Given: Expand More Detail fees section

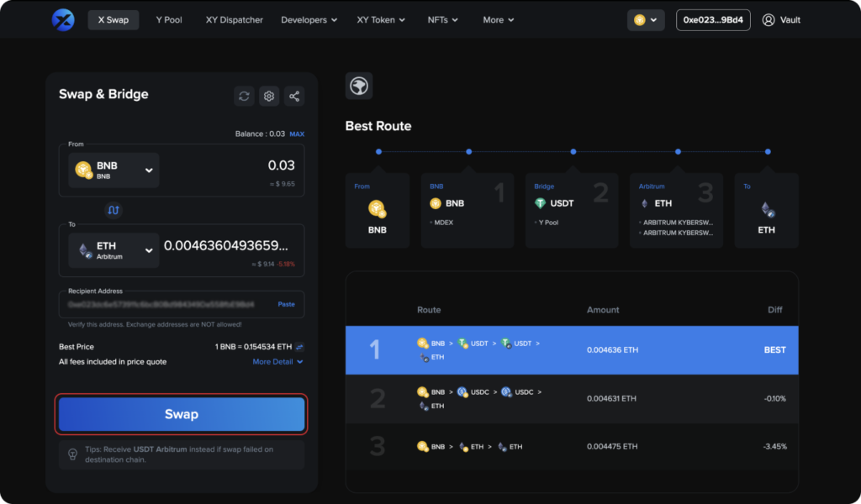Looking at the screenshot, I should 277,361.
